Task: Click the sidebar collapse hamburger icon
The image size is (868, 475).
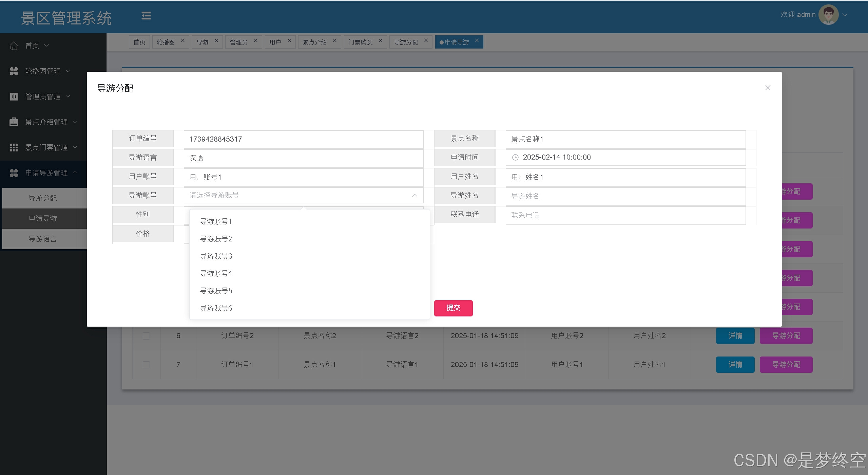Action: point(146,16)
